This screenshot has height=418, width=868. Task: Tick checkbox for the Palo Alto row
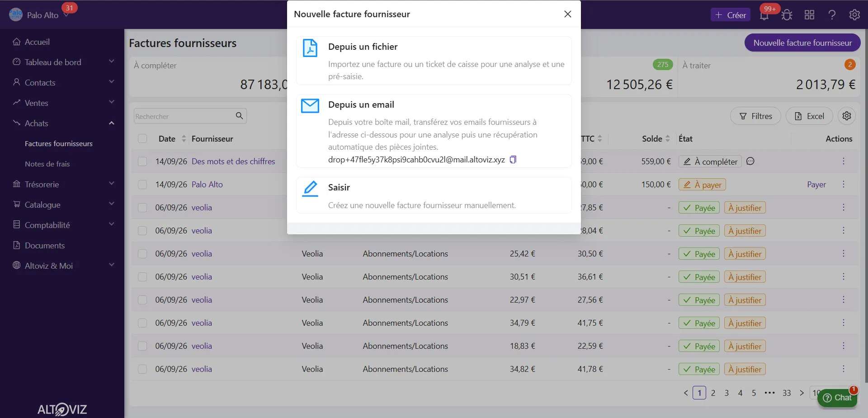pyautogui.click(x=142, y=185)
